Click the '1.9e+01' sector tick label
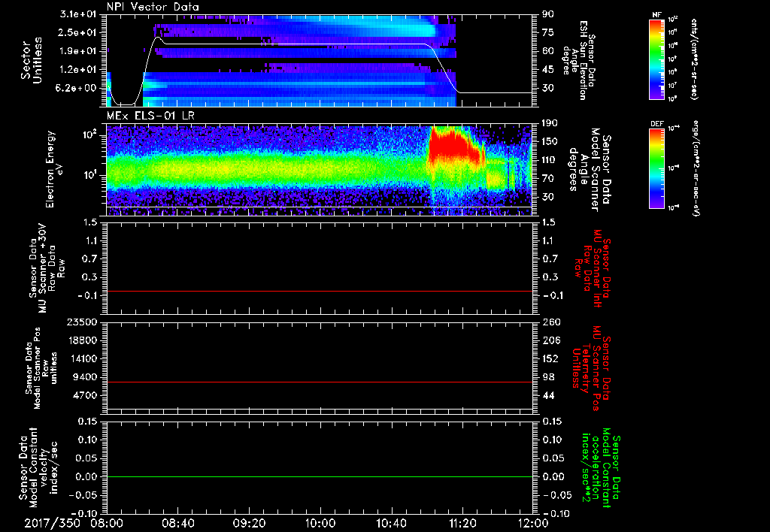 coord(78,51)
